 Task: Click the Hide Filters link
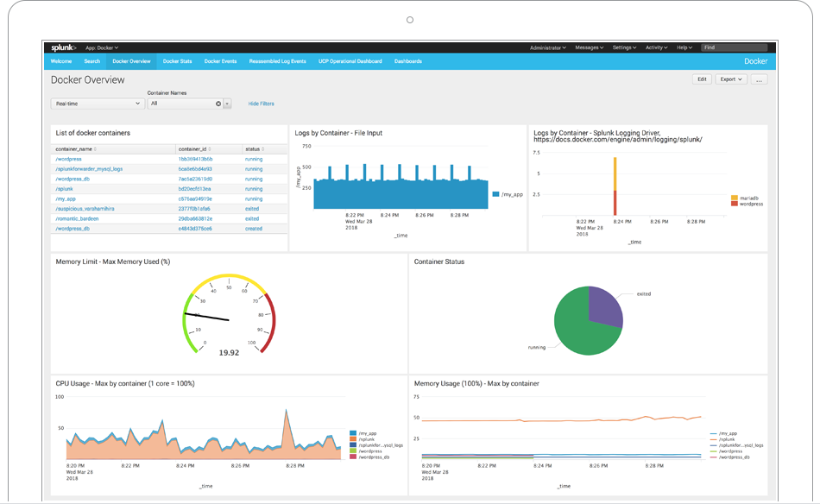click(x=261, y=104)
